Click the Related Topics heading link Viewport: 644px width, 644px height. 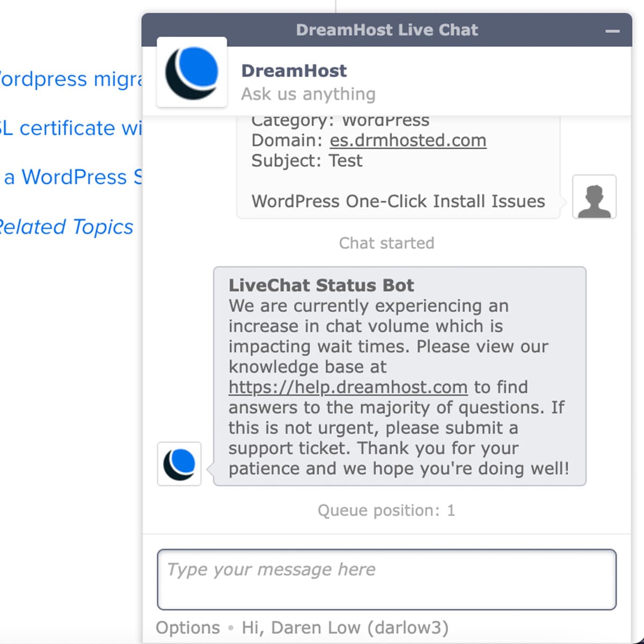(x=65, y=226)
